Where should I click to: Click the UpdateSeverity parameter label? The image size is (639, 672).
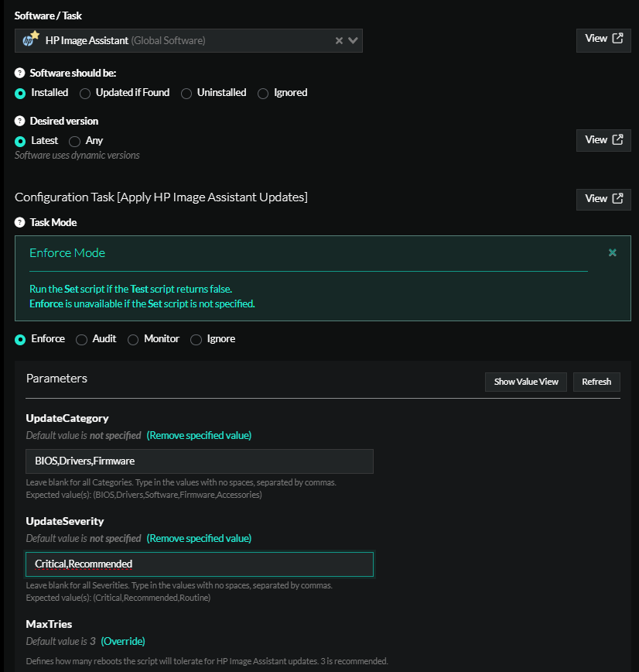(x=65, y=521)
